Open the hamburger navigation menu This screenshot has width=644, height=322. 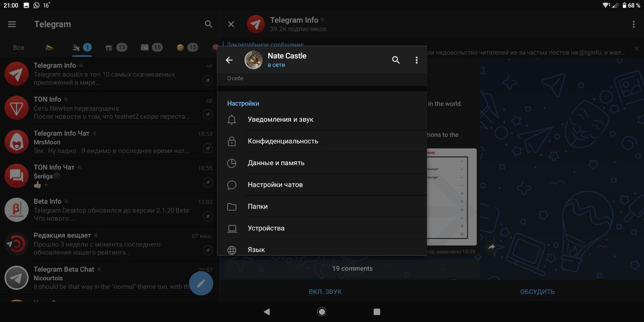[x=12, y=24]
